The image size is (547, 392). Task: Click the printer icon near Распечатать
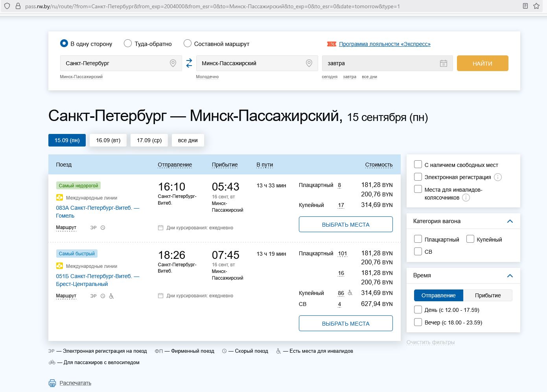[52, 383]
